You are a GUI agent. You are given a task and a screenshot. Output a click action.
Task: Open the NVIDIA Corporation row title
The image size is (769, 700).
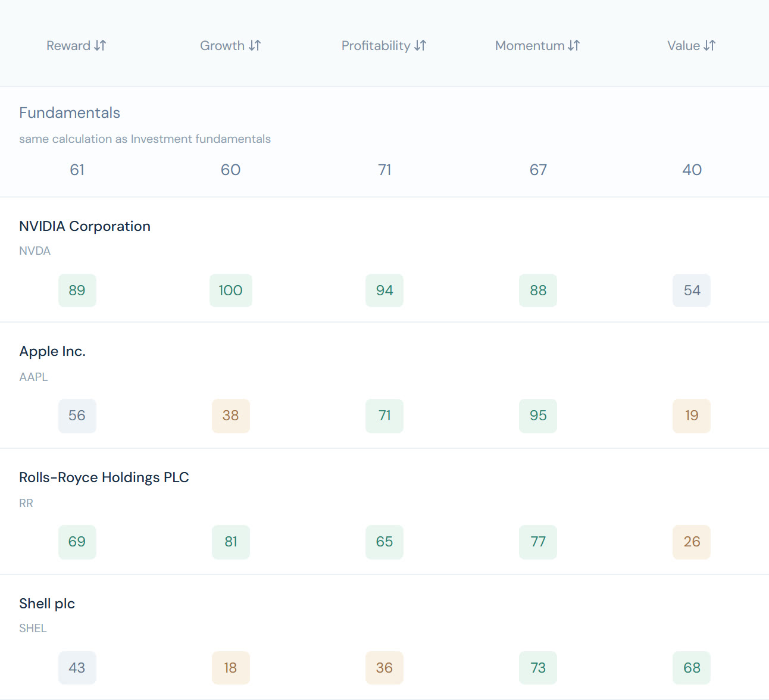tap(85, 226)
